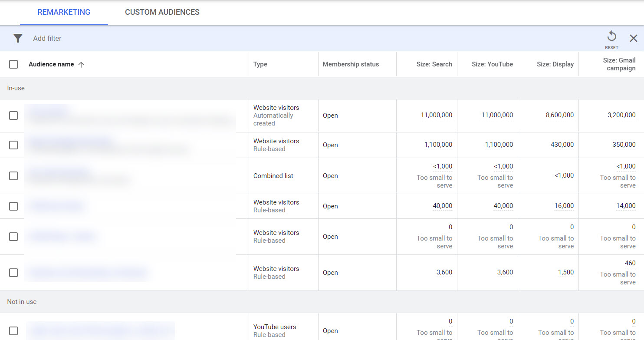Select the Remarketing tab
Image resolution: width=644 pixels, height=340 pixels.
(64, 12)
